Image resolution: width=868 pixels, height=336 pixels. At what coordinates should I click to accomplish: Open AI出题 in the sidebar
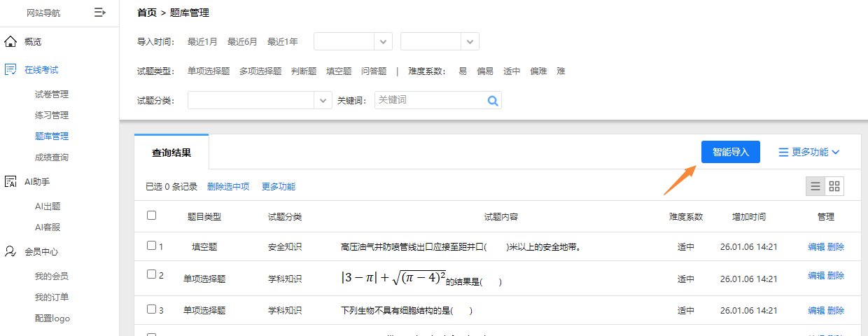click(x=48, y=206)
